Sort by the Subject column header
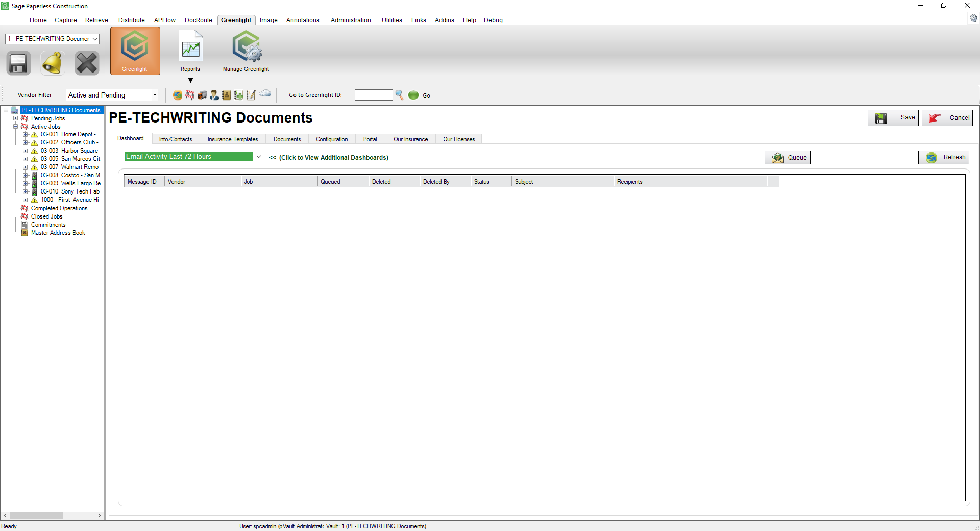Viewport: 980px width, 531px height. [x=562, y=182]
